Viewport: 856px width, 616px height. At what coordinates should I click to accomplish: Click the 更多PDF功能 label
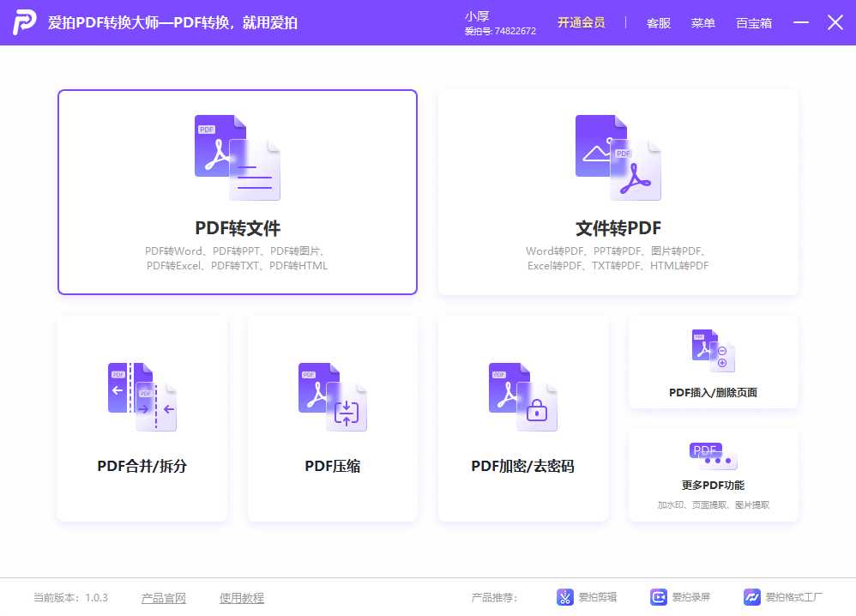click(x=714, y=486)
